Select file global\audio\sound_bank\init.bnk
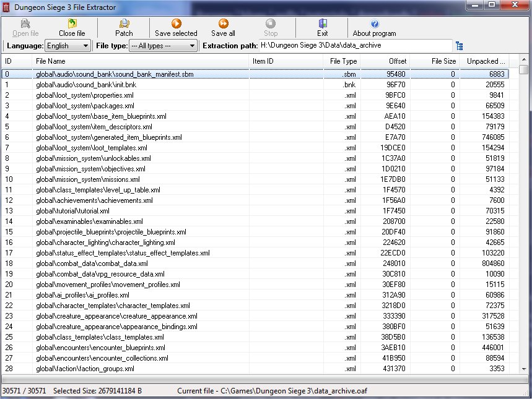Viewport: 532px width, 399px height. click(255, 85)
